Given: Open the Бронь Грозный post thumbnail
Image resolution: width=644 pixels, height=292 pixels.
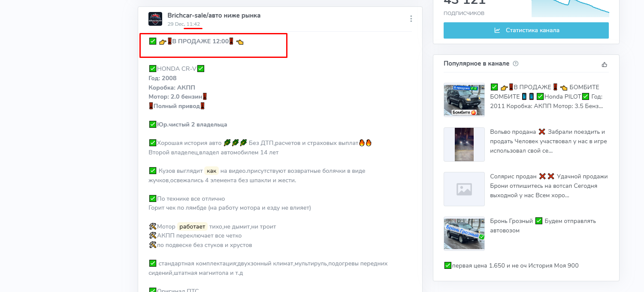Looking at the screenshot, I should 464,234.
